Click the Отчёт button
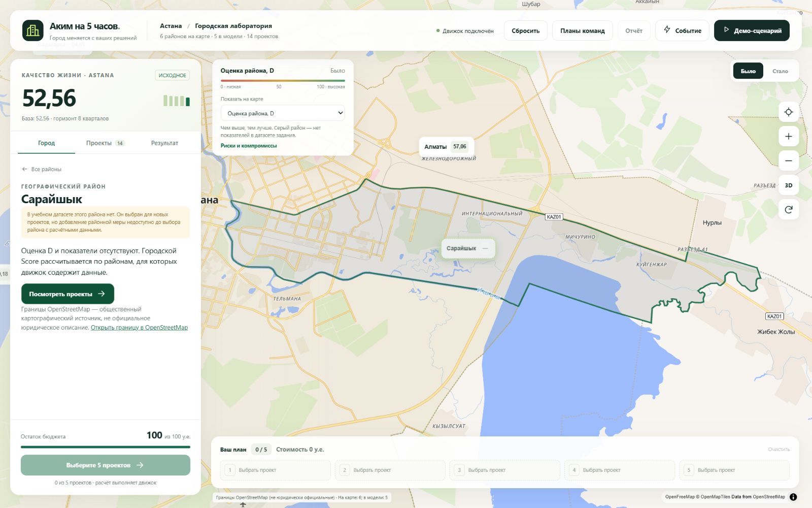812x508 pixels. (634, 30)
